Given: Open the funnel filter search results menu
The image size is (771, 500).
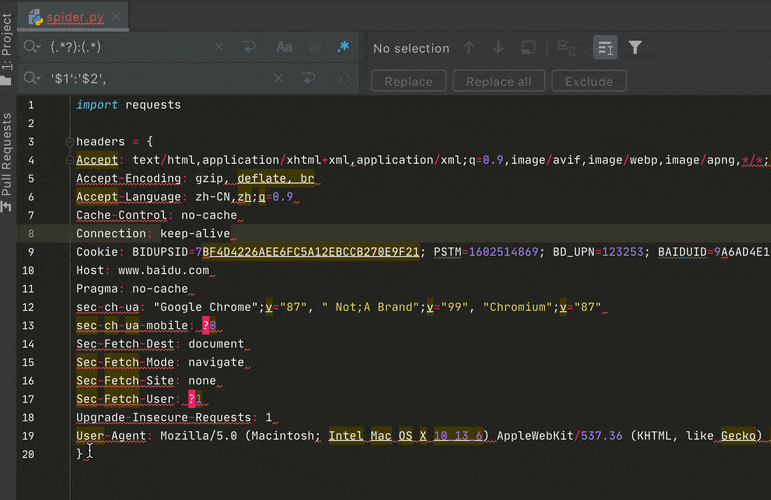Looking at the screenshot, I should click(635, 48).
